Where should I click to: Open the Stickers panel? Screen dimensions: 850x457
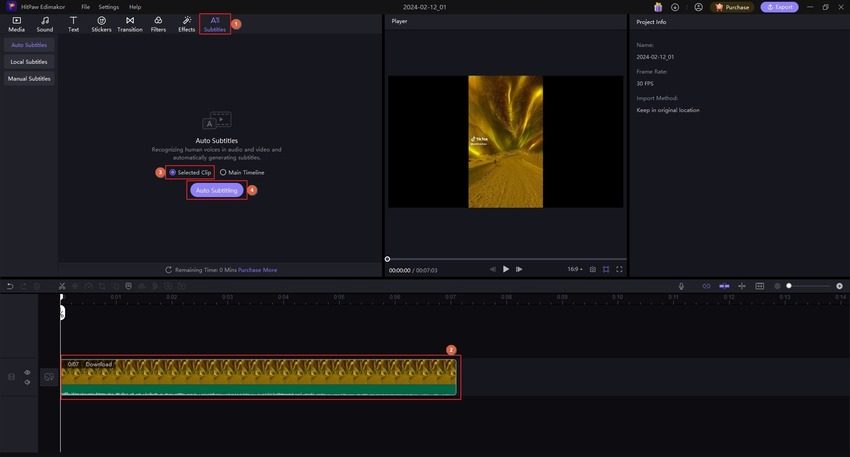tap(101, 23)
